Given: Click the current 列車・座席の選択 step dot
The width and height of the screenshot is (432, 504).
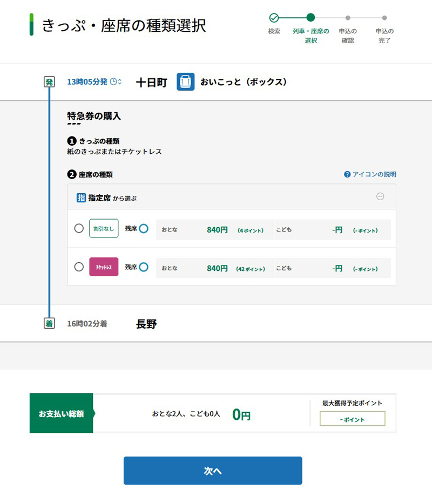Looking at the screenshot, I should pos(310,17).
